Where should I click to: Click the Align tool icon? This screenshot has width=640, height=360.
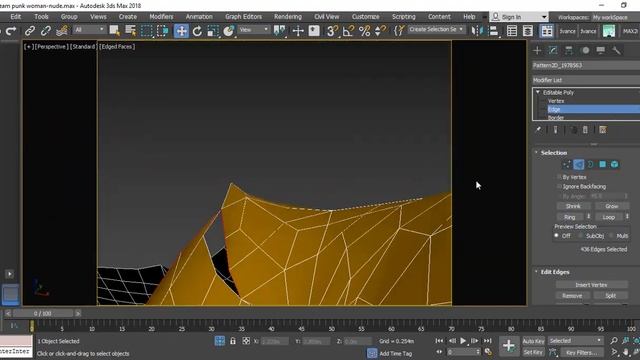coord(493,31)
